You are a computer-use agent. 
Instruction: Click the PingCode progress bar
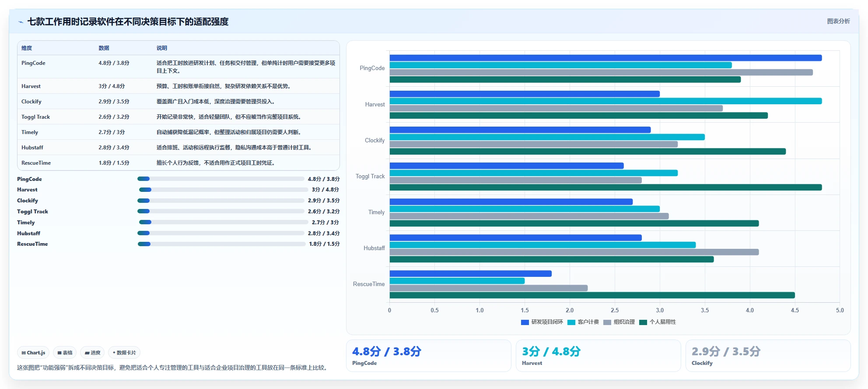(220, 179)
